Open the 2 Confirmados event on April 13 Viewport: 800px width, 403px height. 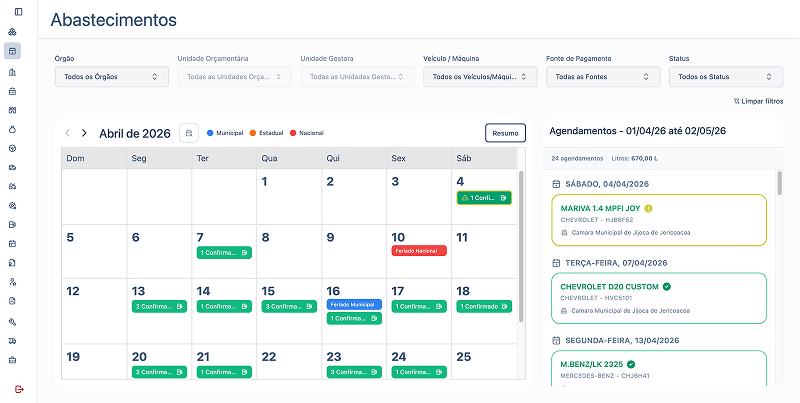click(159, 307)
